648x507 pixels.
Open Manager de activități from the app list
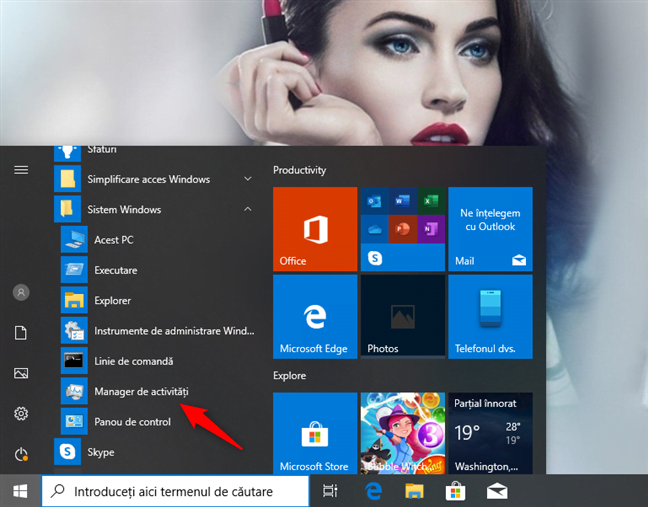[x=140, y=391]
